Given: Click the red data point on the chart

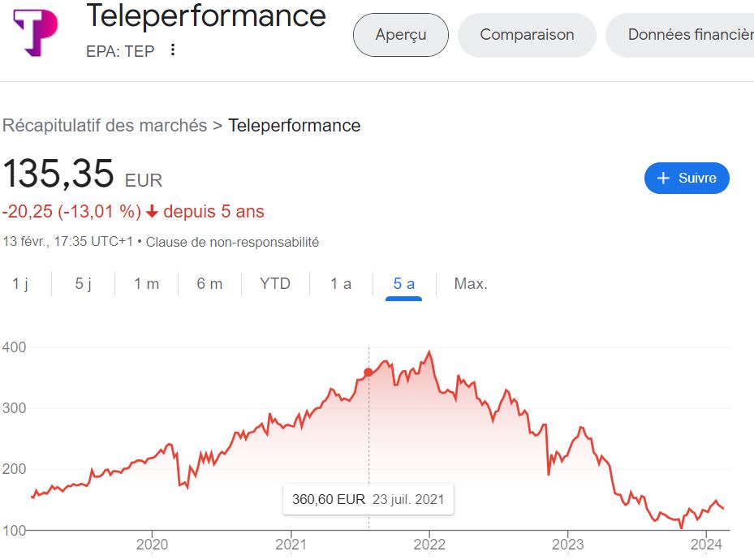Looking at the screenshot, I should pyautogui.click(x=368, y=373).
